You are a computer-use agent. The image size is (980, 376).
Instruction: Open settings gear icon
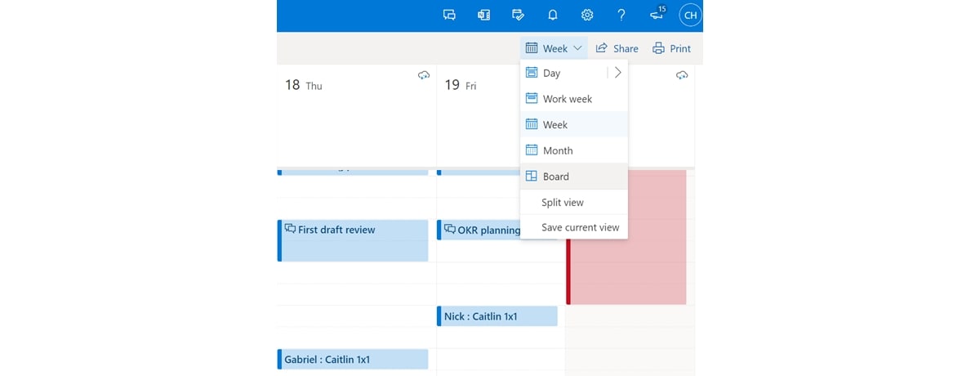pos(586,15)
